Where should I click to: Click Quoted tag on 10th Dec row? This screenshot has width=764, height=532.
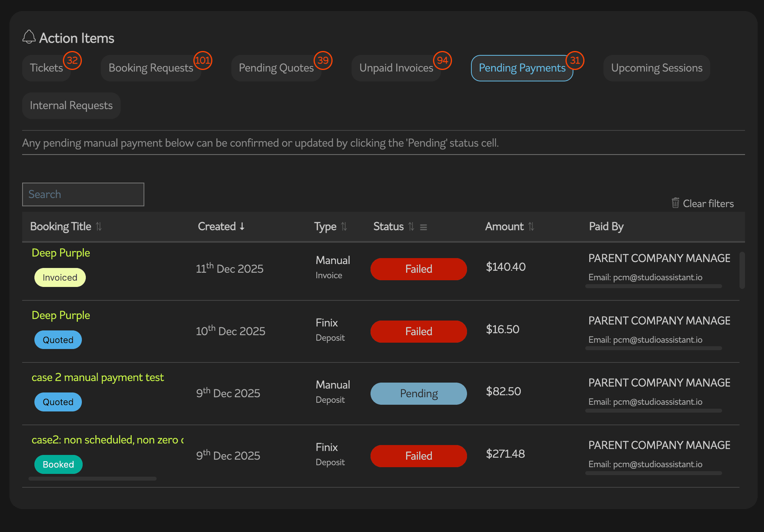click(x=58, y=340)
